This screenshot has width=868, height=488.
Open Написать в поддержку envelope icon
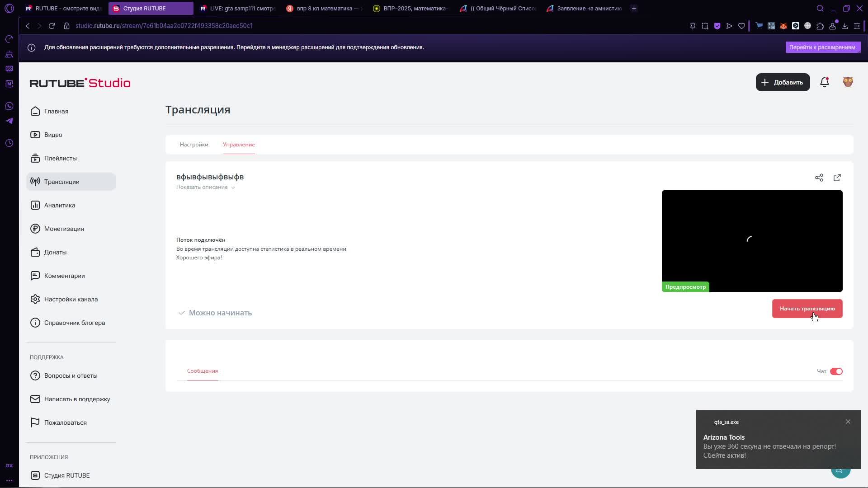click(35, 399)
